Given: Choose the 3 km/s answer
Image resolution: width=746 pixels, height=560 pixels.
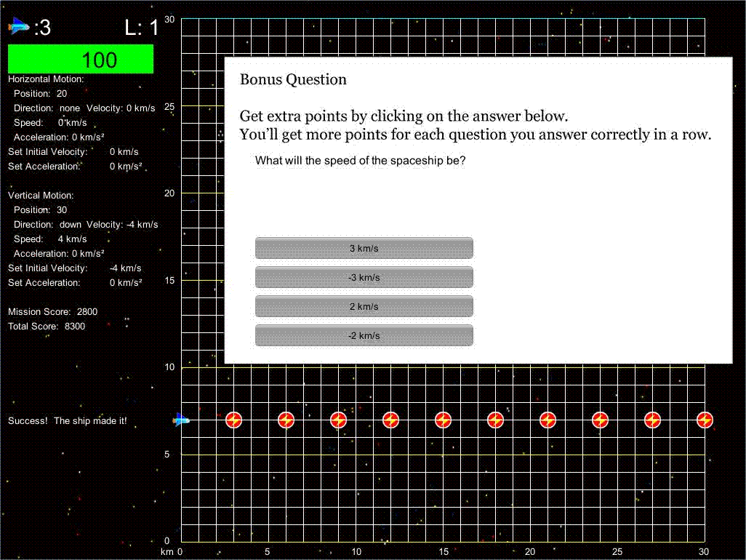Looking at the screenshot, I should tap(364, 248).
